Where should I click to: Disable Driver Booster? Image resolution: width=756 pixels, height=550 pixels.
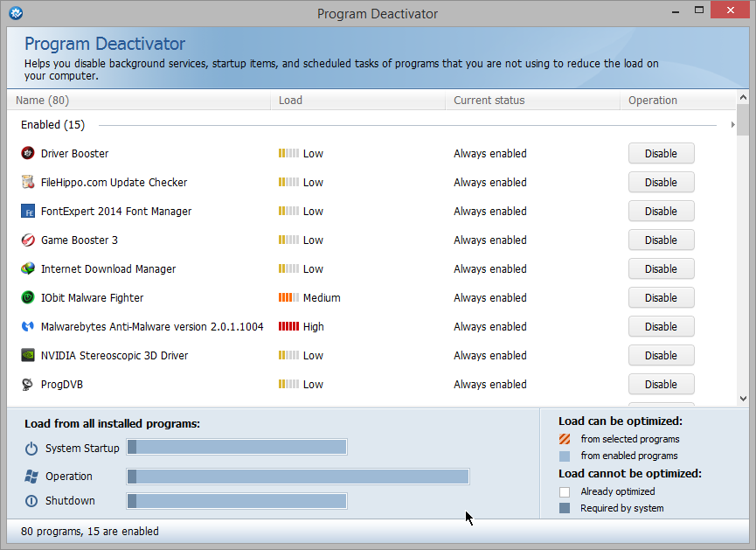coord(661,153)
